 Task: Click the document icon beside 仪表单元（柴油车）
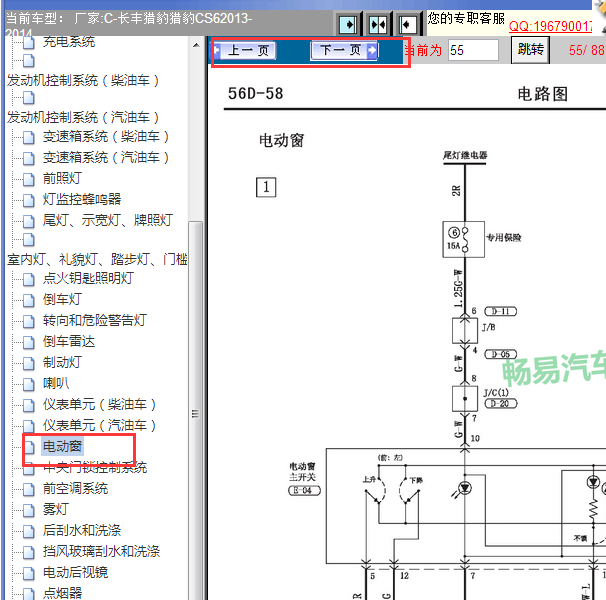click(x=29, y=406)
